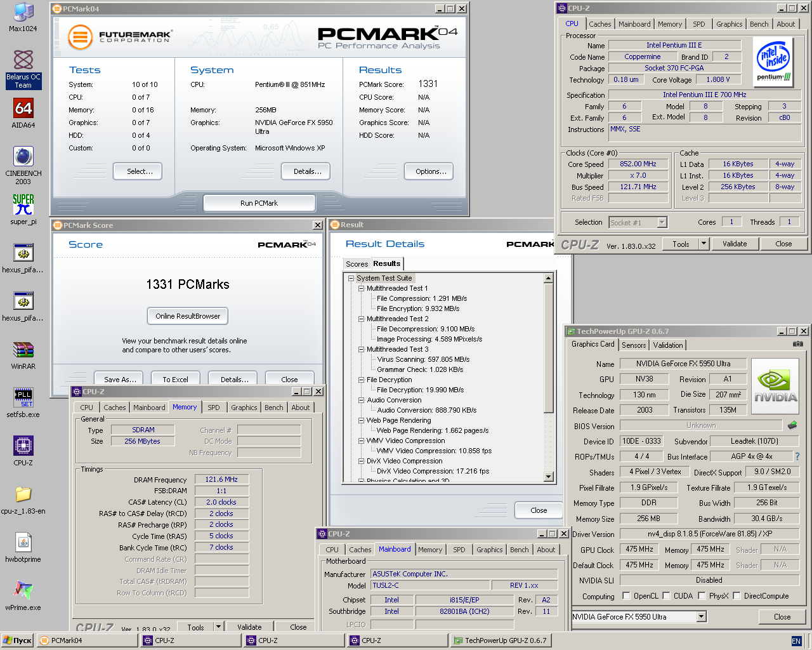812x650 pixels.
Task: Click Close in the GPU-Z window
Action: tap(782, 617)
